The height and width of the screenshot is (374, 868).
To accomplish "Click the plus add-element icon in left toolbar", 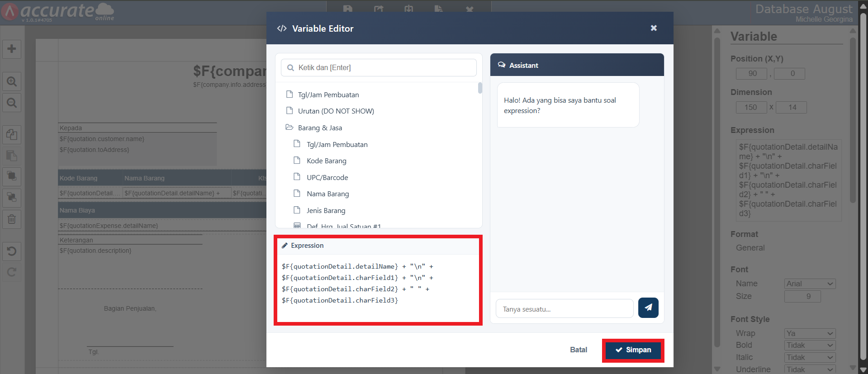I will pyautogui.click(x=12, y=49).
